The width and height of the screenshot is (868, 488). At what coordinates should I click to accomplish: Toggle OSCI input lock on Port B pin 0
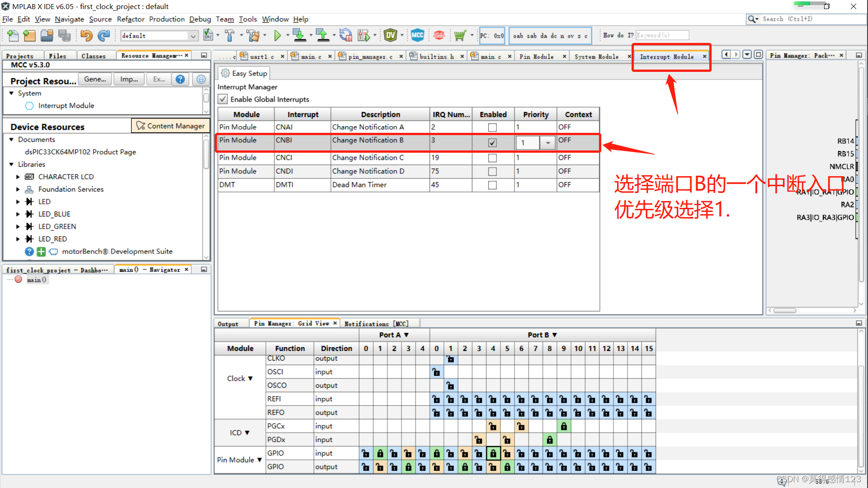coord(436,372)
